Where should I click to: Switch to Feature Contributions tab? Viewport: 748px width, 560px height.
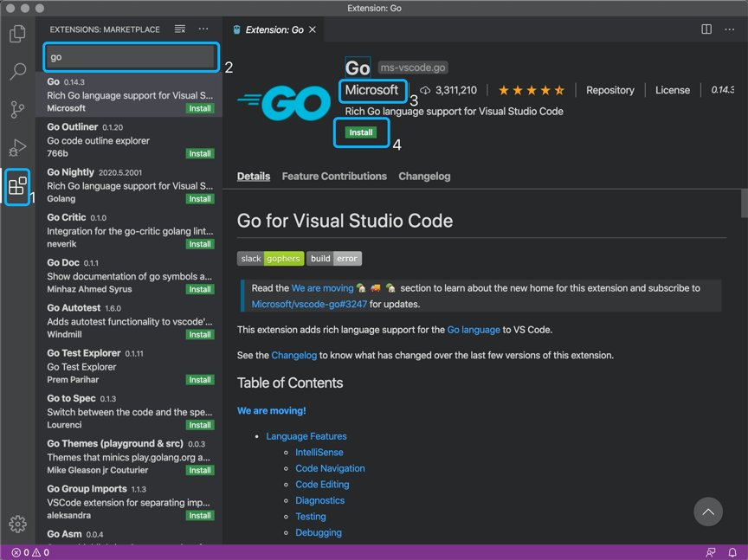pos(334,177)
